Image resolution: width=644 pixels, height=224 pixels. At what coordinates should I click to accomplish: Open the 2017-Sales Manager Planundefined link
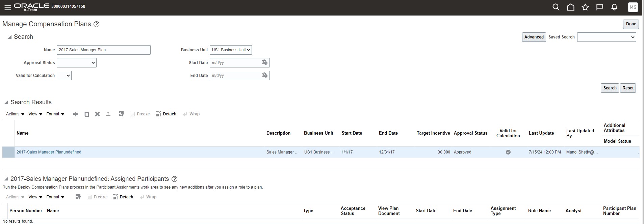(49, 152)
